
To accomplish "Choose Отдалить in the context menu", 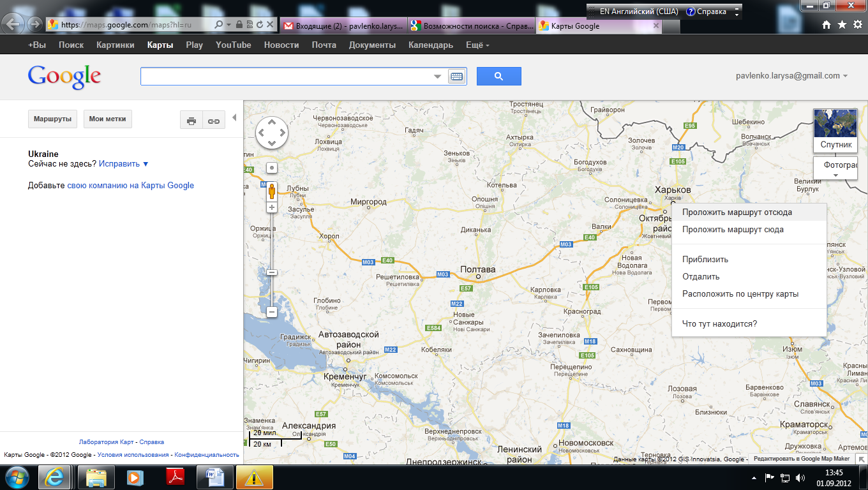I will [x=749, y=277].
